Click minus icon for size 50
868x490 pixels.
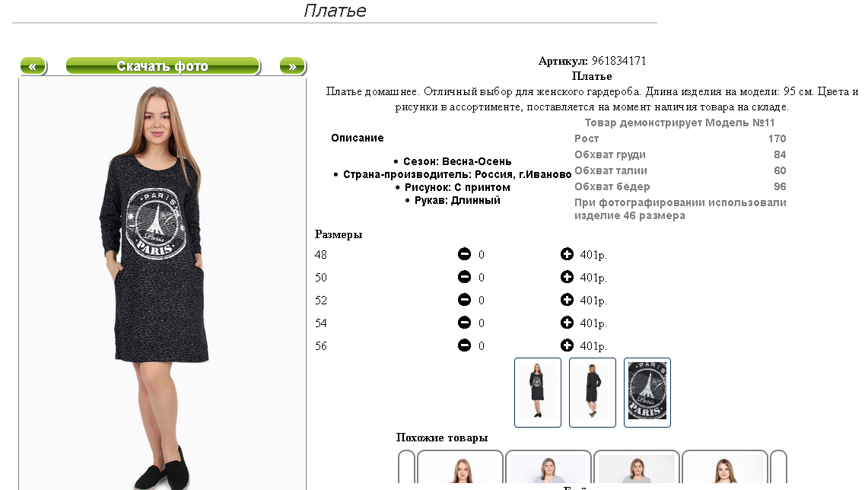coord(465,277)
